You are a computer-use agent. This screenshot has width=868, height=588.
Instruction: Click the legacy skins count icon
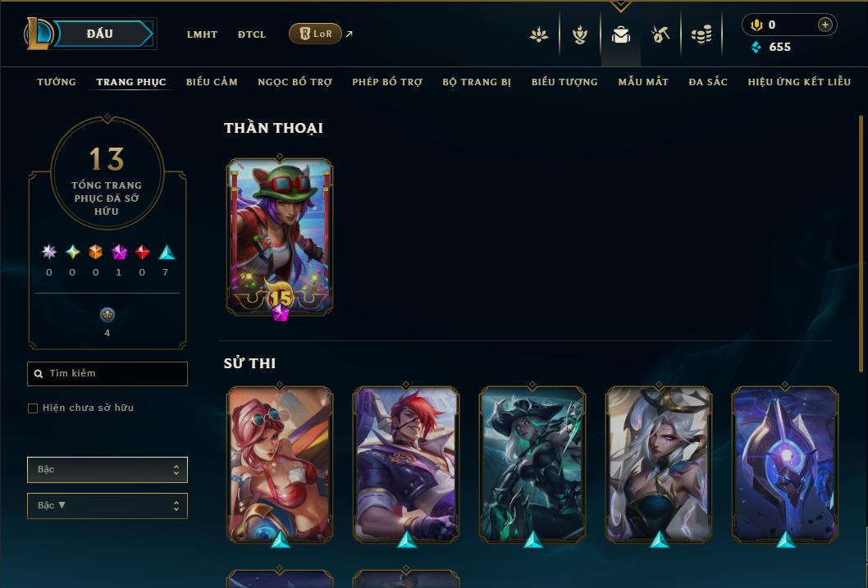[107, 315]
